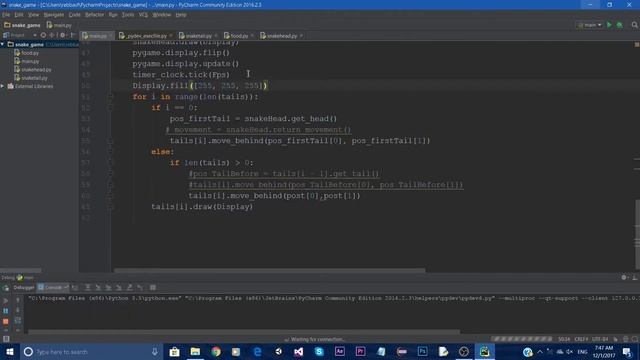Click the snake_game breadcrumb

pos(22,25)
